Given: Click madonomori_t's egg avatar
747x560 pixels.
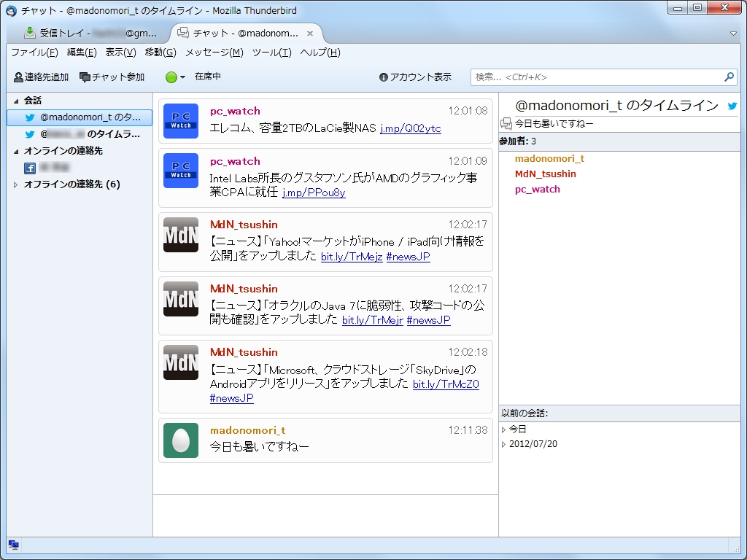Looking at the screenshot, I should click(x=180, y=440).
